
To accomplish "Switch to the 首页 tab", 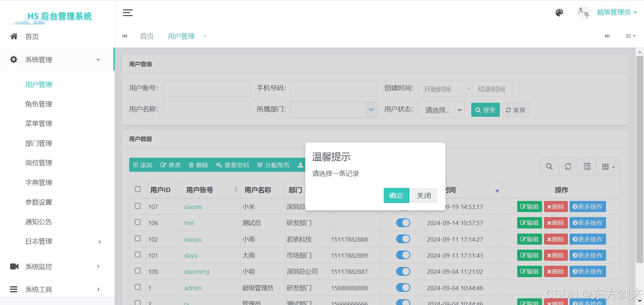I will tap(147, 36).
